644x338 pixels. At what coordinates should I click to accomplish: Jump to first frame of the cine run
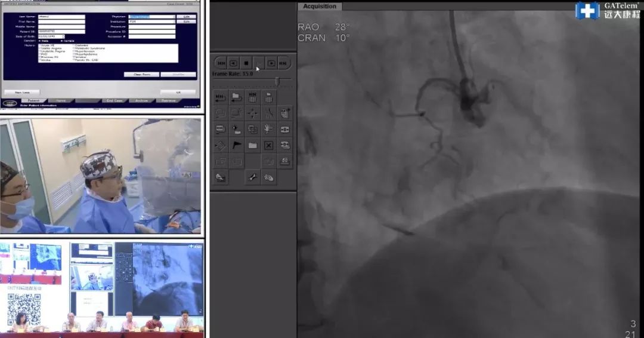pyautogui.click(x=221, y=63)
